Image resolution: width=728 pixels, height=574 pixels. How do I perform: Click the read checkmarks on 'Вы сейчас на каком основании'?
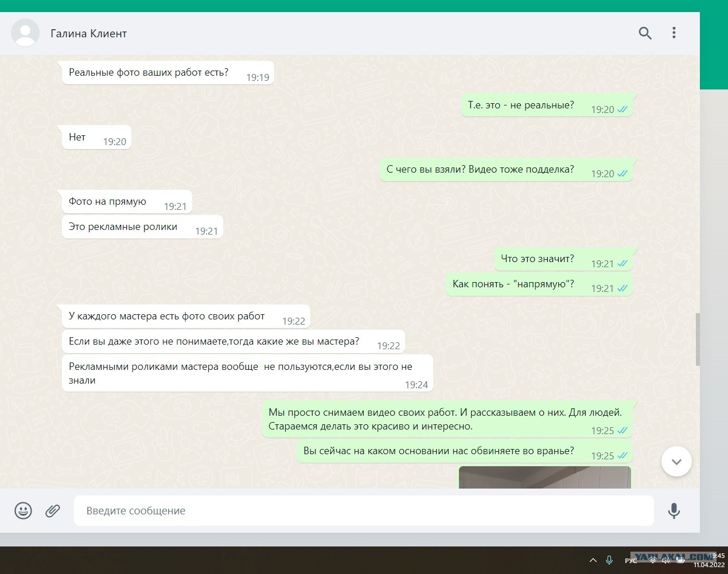[622, 456]
